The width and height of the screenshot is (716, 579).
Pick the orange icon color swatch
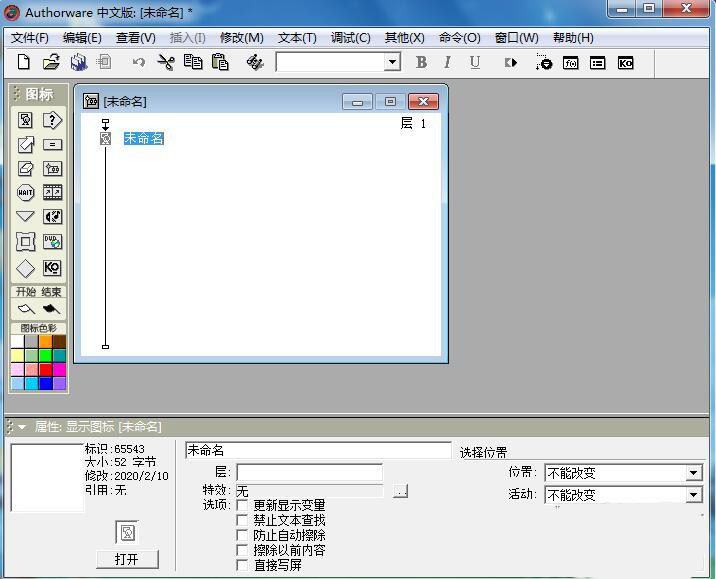point(45,342)
